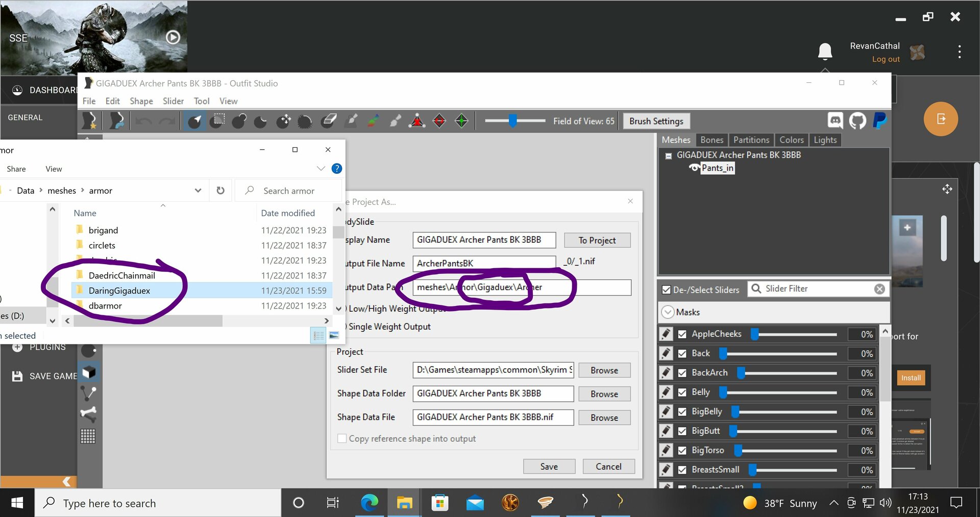
Task: Clear the Slider Filter search box
Action: coord(879,289)
